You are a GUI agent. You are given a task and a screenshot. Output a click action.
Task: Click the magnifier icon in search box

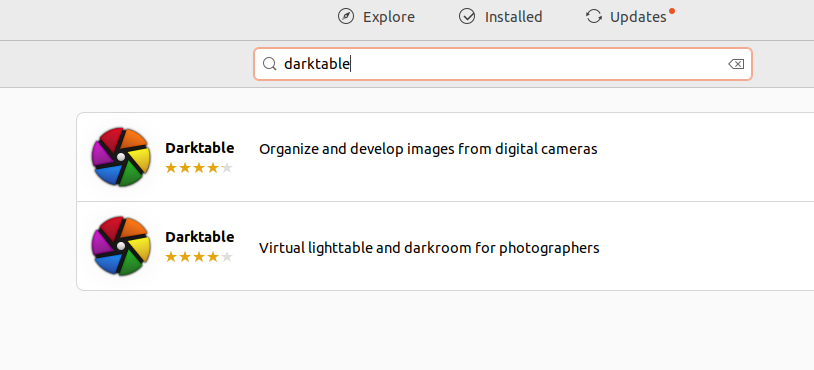[x=269, y=64]
